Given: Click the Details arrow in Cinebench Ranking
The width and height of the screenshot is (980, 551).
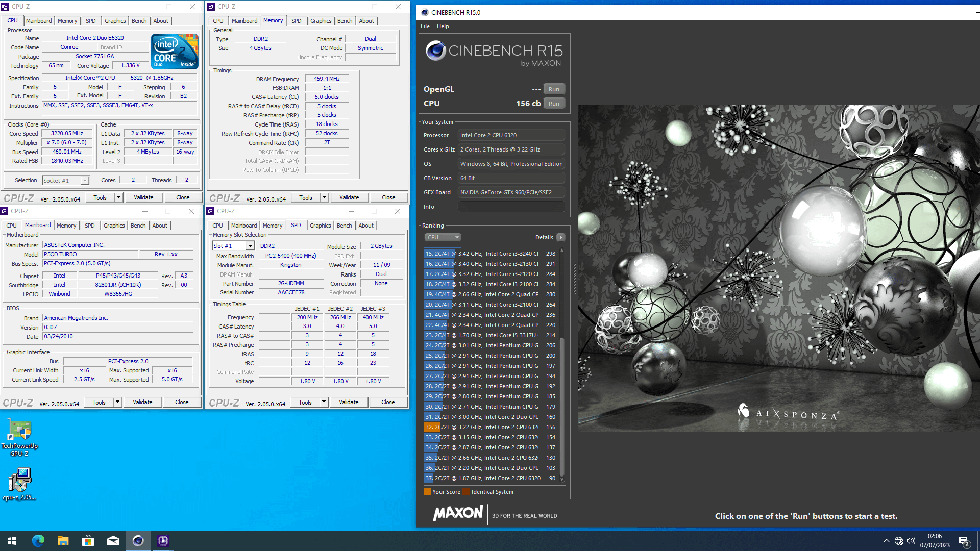Looking at the screenshot, I should pos(561,237).
